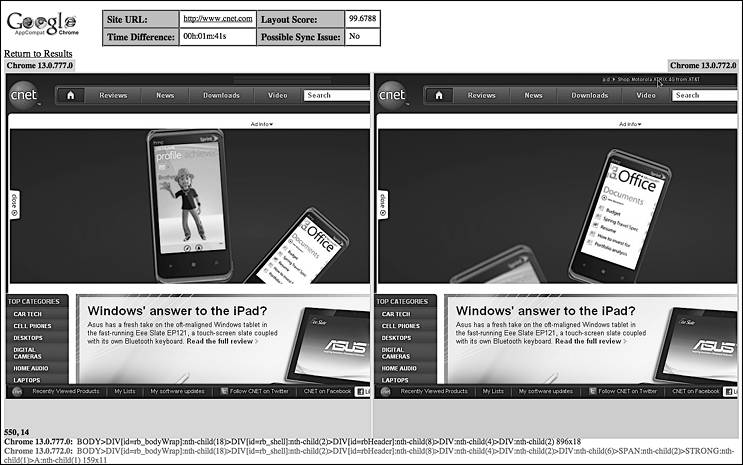Click the Google Chrome AppCompat logo
Viewport: 743px width, 465px height.
click(42, 24)
